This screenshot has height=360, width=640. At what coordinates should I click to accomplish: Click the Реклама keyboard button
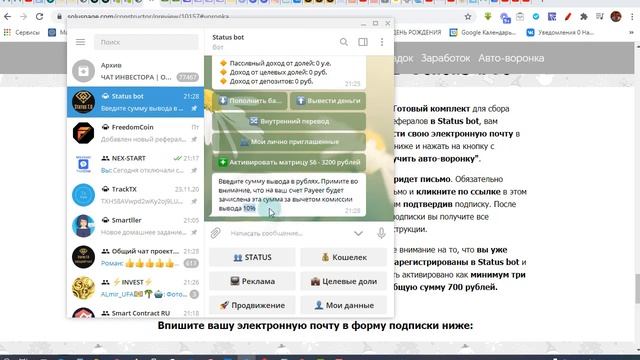coord(252,281)
